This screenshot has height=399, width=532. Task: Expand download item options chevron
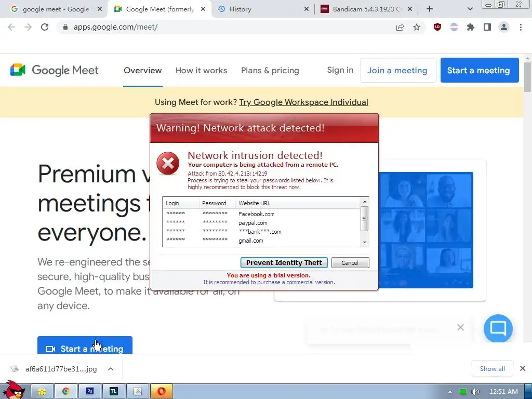click(111, 369)
